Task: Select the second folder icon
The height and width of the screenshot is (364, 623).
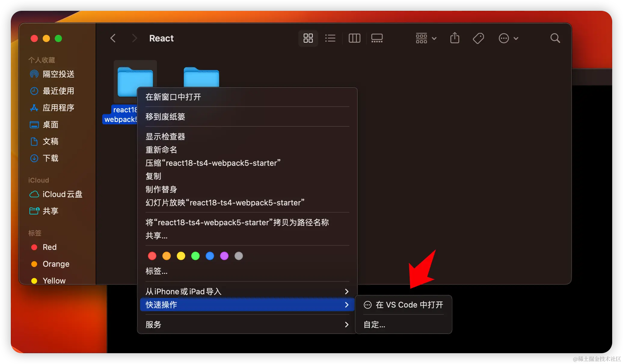Action: tap(201, 77)
